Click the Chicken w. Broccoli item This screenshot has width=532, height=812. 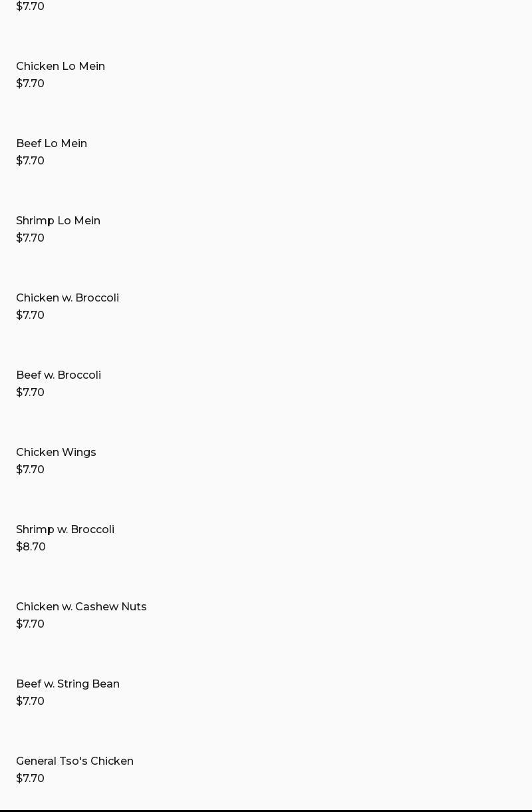click(x=67, y=298)
